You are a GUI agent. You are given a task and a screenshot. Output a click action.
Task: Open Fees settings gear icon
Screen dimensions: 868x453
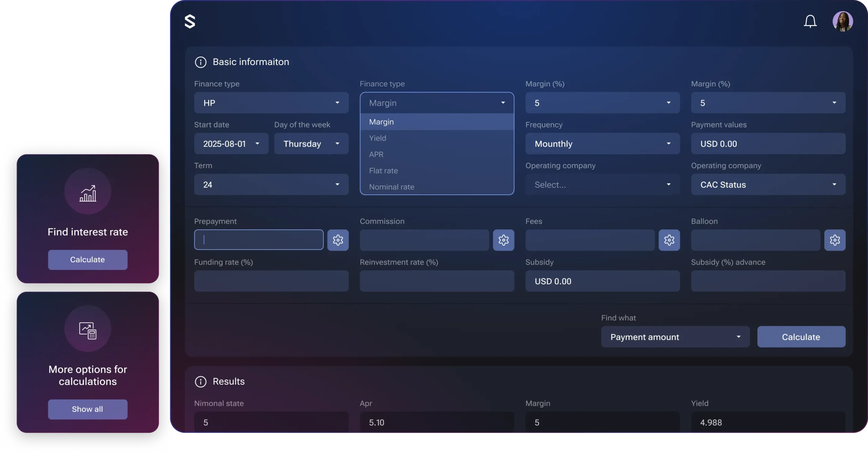tap(669, 240)
